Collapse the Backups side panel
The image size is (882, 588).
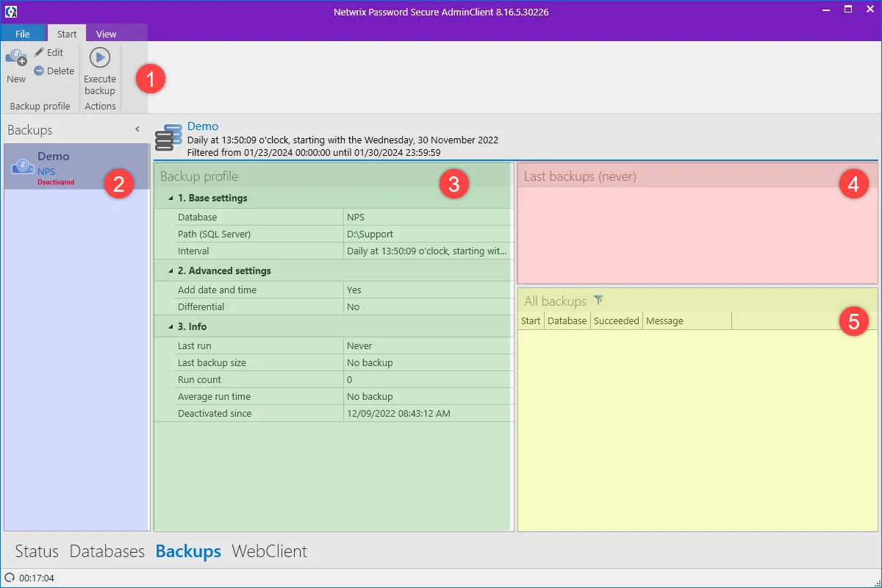tap(137, 129)
